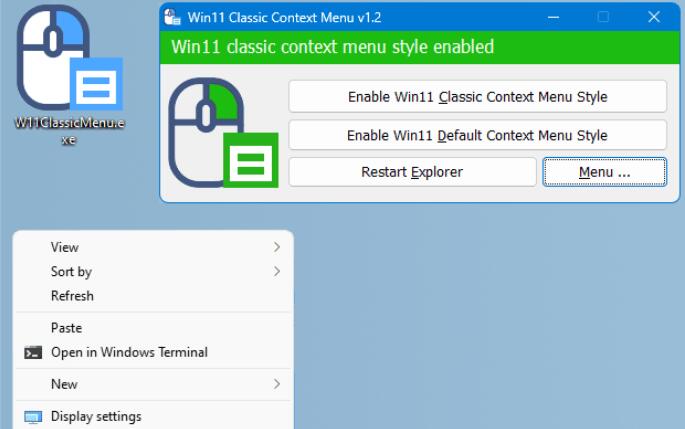
Task: Open Display settings from the context menu
Action: click(153, 417)
